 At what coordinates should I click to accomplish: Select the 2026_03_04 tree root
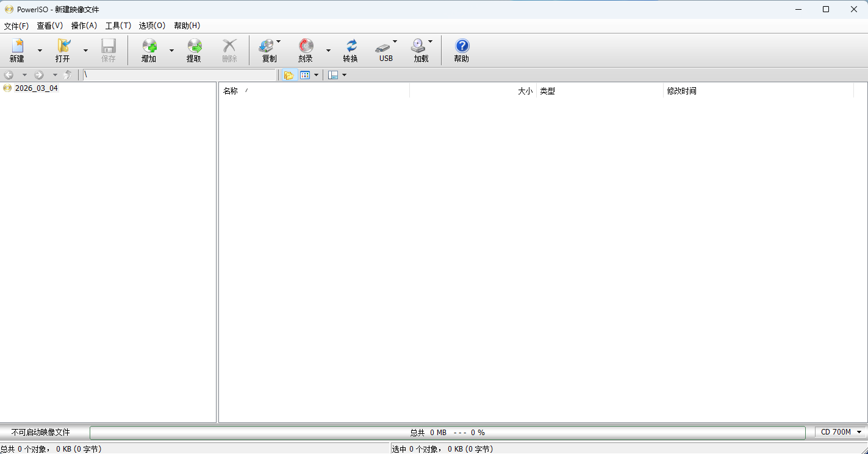tap(37, 88)
